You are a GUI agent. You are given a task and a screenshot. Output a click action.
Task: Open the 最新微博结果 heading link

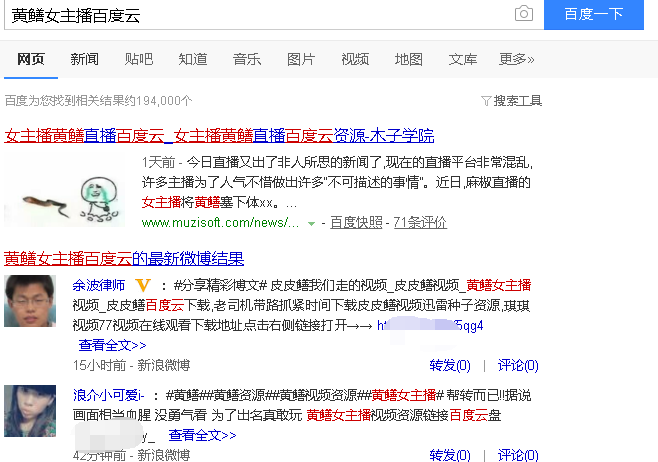tap(124, 258)
